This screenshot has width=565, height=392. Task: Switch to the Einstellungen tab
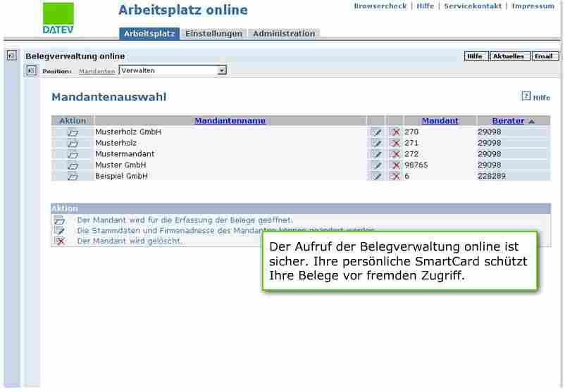pos(213,34)
